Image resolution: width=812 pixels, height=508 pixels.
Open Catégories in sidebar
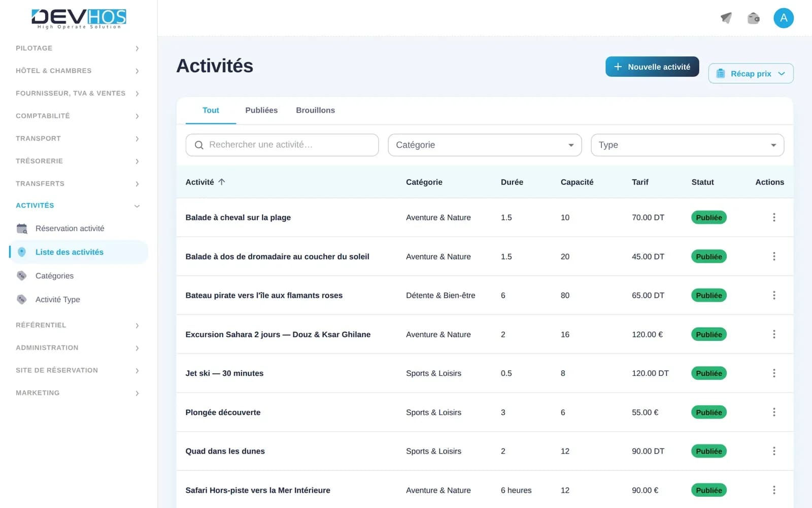(79, 276)
